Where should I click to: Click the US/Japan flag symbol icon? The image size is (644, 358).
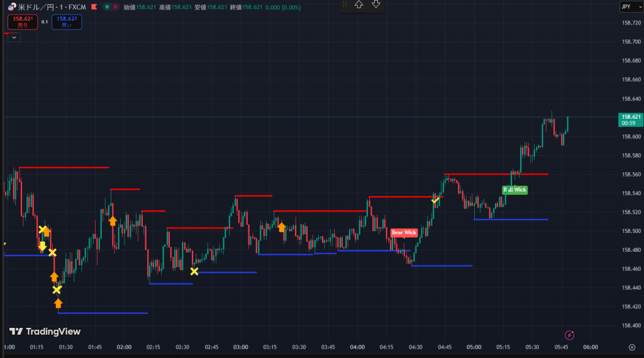12,7
